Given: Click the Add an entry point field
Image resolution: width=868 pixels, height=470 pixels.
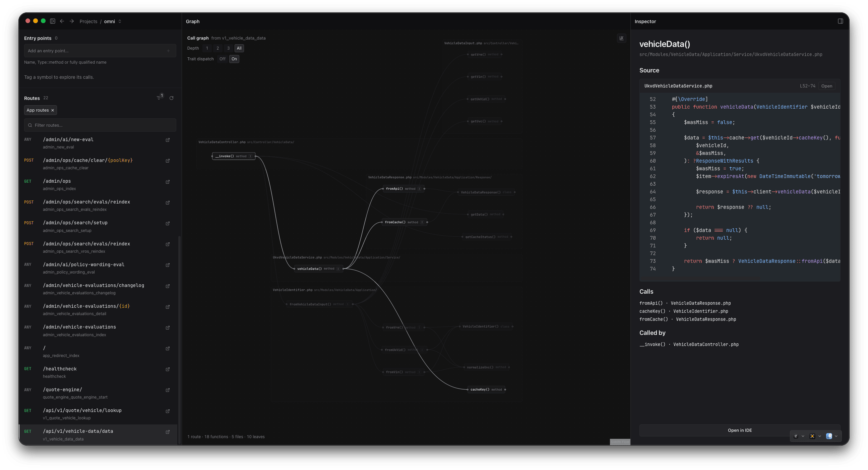Looking at the screenshot, I should (100, 51).
